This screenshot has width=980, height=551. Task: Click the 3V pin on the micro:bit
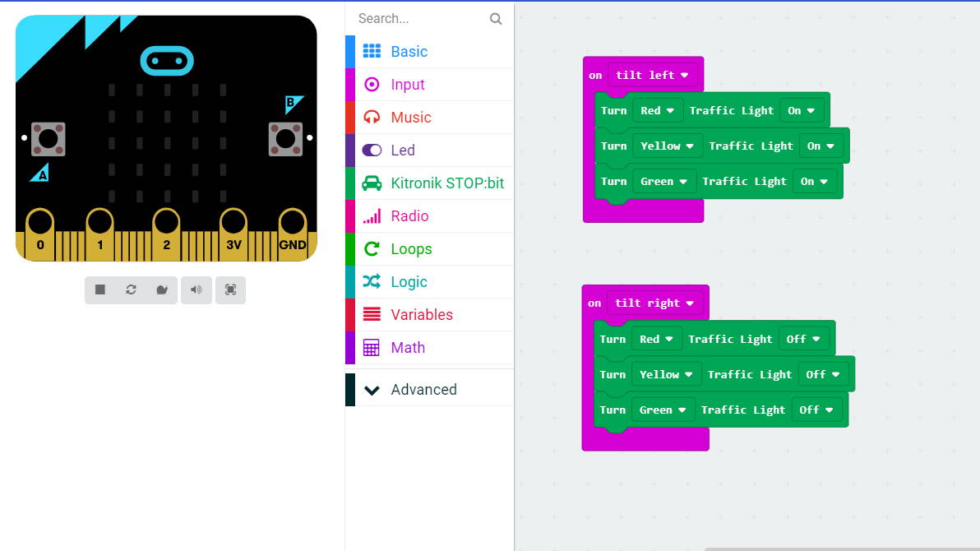(233, 234)
